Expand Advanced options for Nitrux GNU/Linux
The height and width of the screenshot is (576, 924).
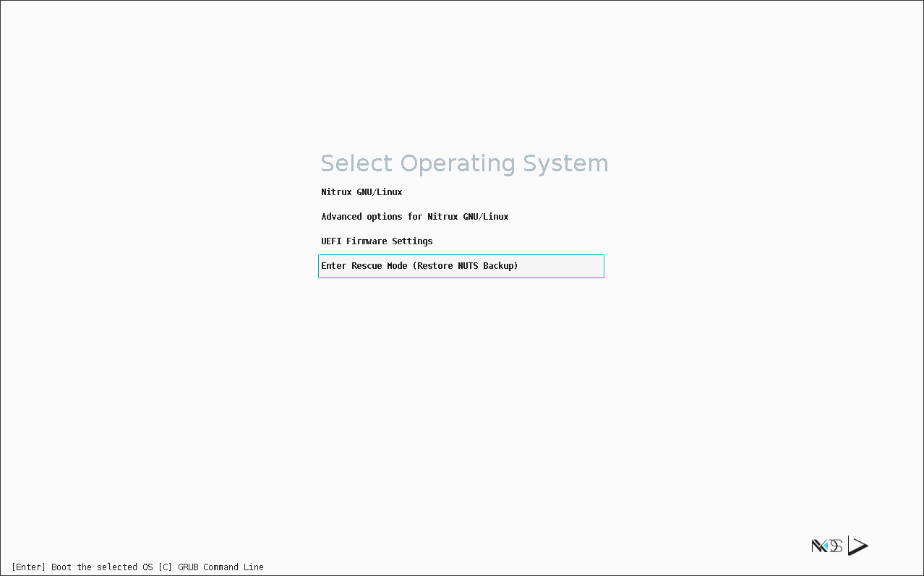point(414,217)
